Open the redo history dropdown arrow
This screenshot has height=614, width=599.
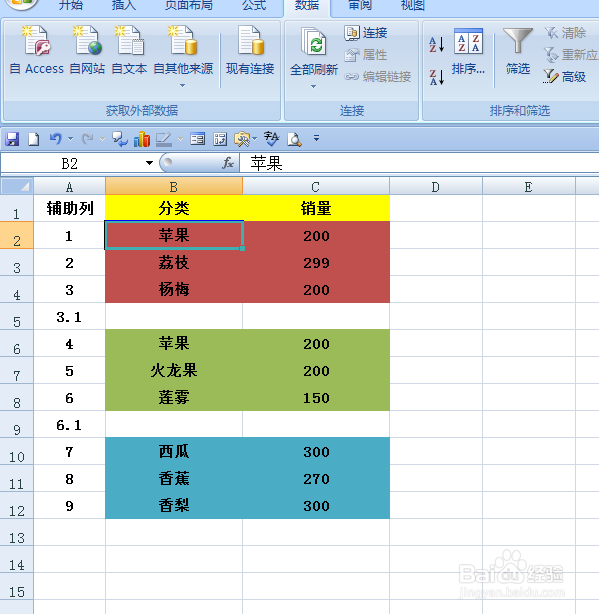point(102,139)
